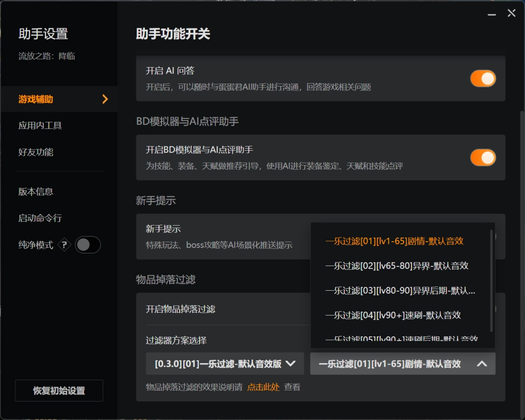Image resolution: width=525 pixels, height=420 pixels.
Task: Enable the 纯净模式 toggle
Action: [88, 245]
